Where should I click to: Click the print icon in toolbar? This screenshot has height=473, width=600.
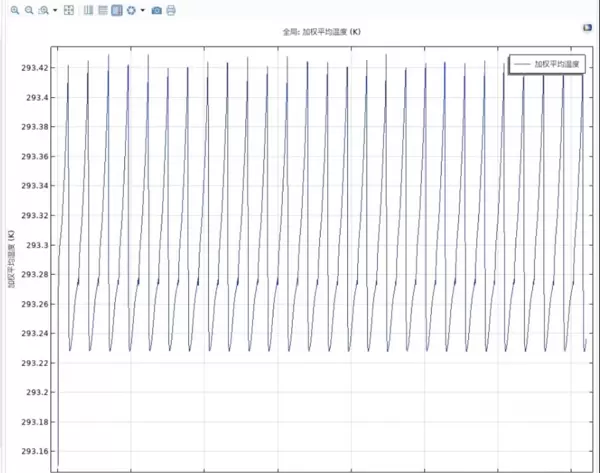(x=171, y=10)
